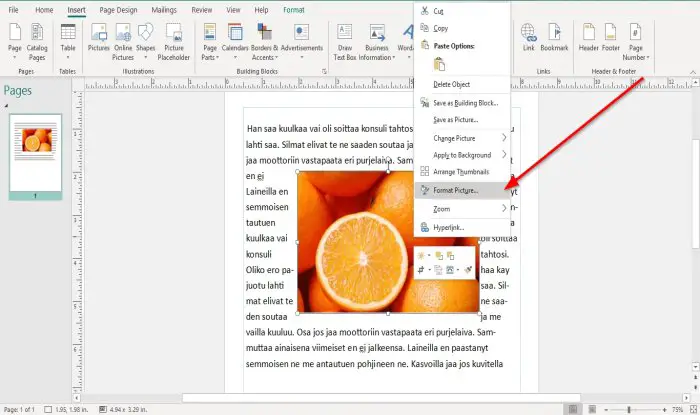
Task: Open brightness dropdown arrow in mini toolbar
Action: click(429, 256)
